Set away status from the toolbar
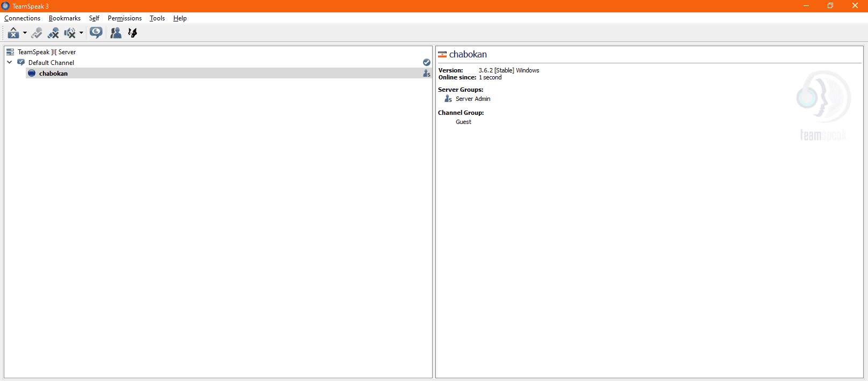This screenshot has height=381, width=868. click(x=13, y=33)
